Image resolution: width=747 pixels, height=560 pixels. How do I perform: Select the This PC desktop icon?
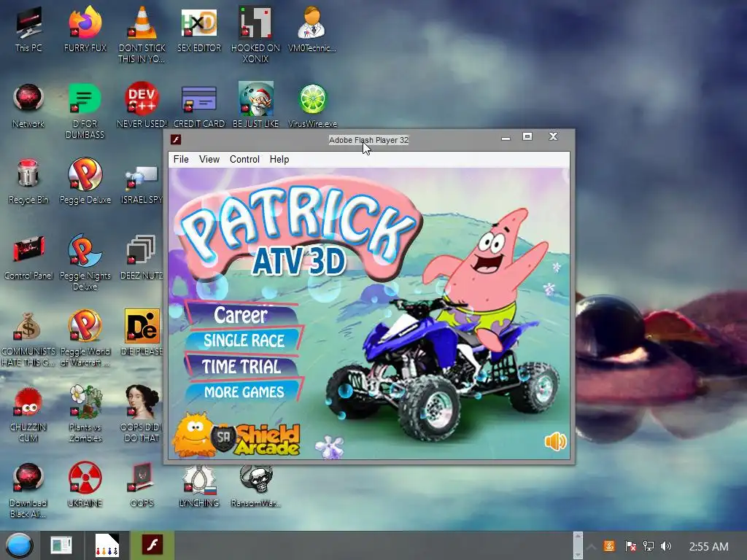[x=28, y=29]
